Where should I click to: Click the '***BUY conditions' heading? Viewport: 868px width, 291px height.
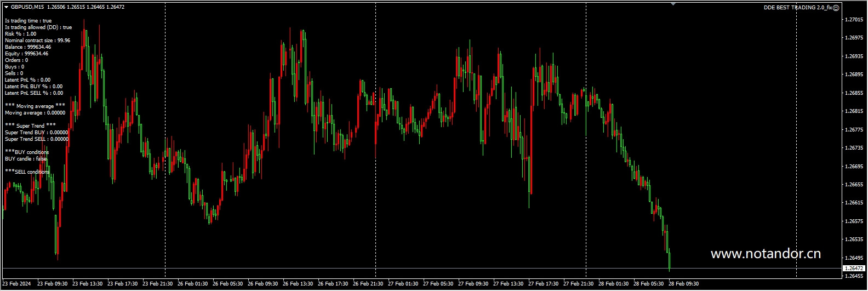[27, 152]
